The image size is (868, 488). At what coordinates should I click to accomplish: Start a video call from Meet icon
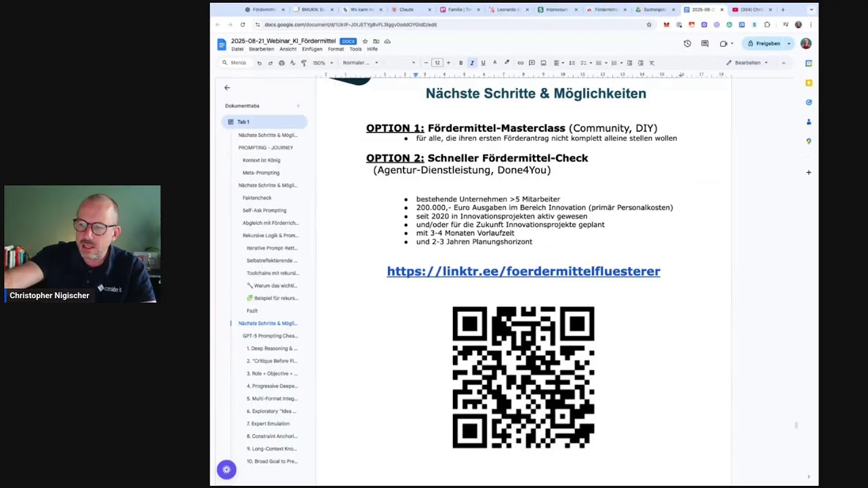[x=724, y=43]
